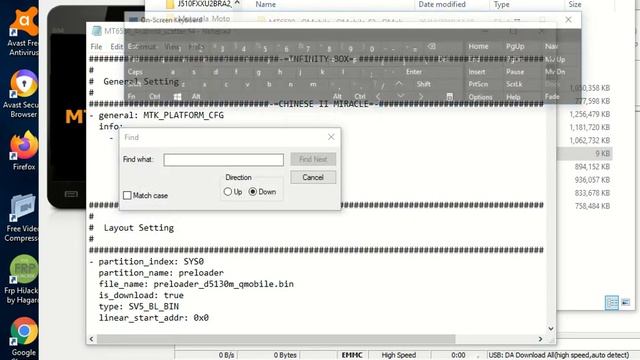
Task: Click the Options key on On-Screen Keyboard
Action: tap(480, 97)
